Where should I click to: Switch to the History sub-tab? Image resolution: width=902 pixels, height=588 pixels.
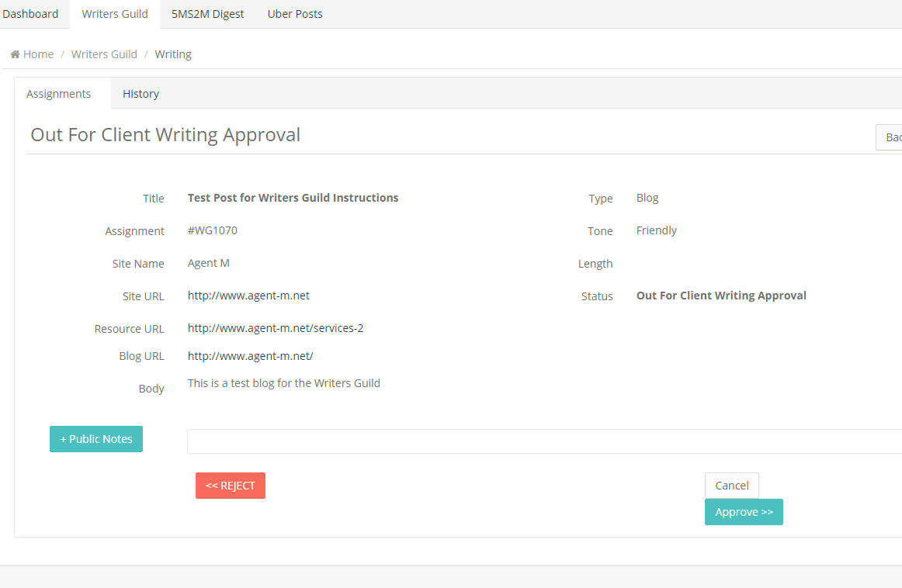pyautogui.click(x=141, y=94)
